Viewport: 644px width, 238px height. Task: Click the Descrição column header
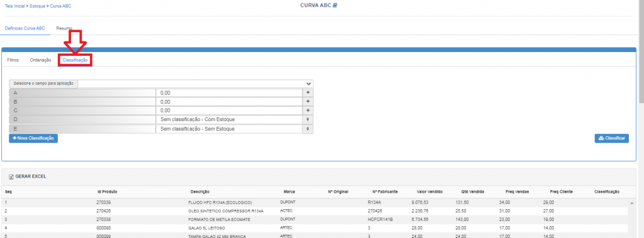click(200, 192)
